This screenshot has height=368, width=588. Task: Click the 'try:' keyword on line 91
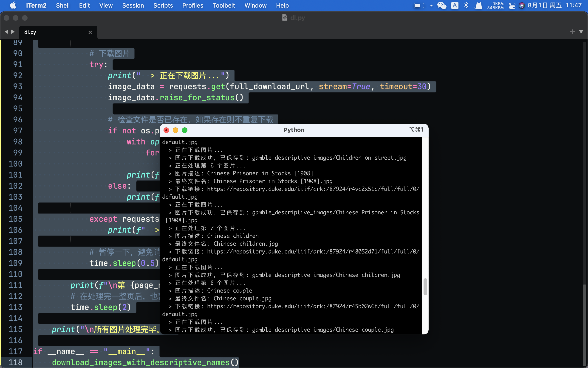coord(98,64)
